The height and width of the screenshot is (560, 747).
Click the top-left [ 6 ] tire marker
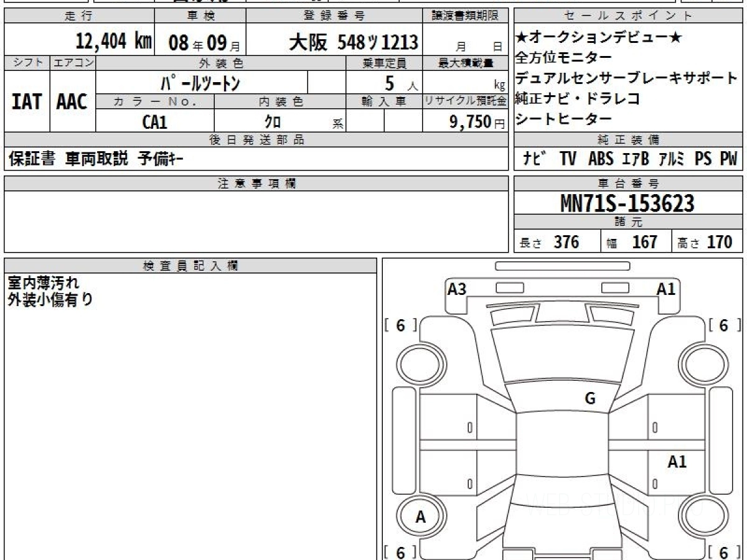tap(400, 325)
